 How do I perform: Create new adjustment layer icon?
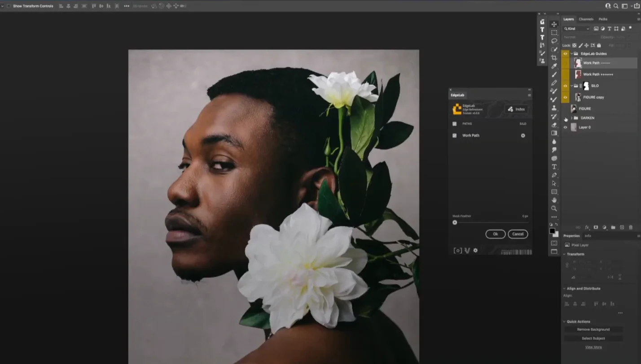coord(604,227)
